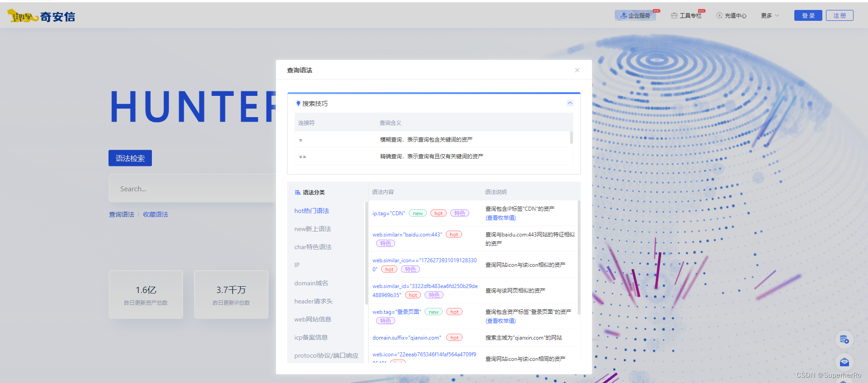The width and height of the screenshot is (868, 383).
Task: Click web.similar="baidu.com:443" syntax
Action: pyautogui.click(x=407, y=235)
